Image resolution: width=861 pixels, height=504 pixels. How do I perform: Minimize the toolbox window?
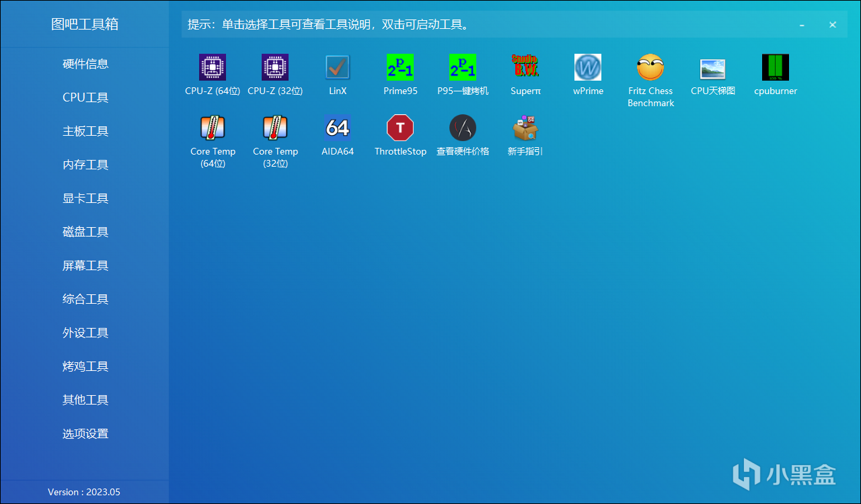802,25
